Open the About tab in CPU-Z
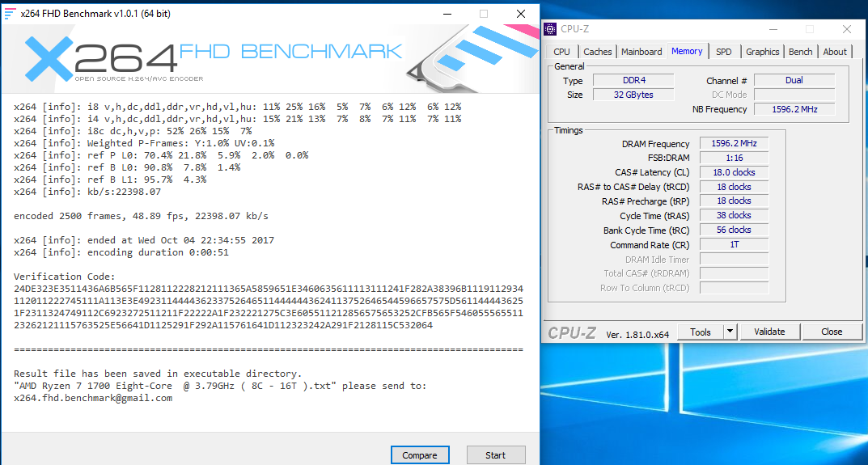This screenshot has height=465, width=868. coord(835,52)
